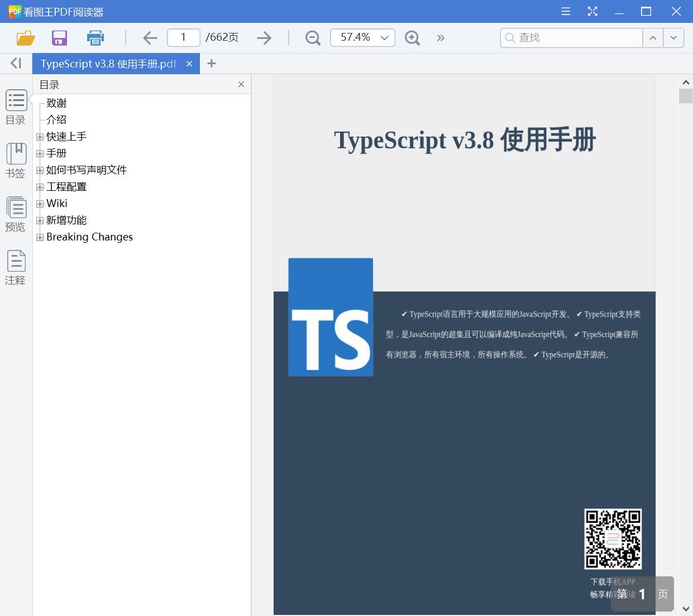Click the 查找 search field
Image resolution: width=693 pixels, height=616 pixels.
(x=571, y=38)
